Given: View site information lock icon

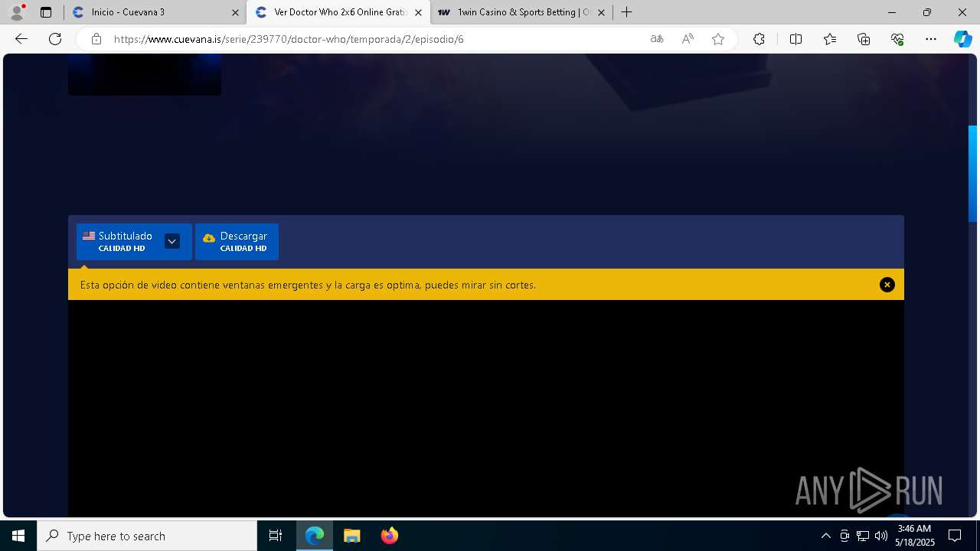Looking at the screenshot, I should 96,39.
